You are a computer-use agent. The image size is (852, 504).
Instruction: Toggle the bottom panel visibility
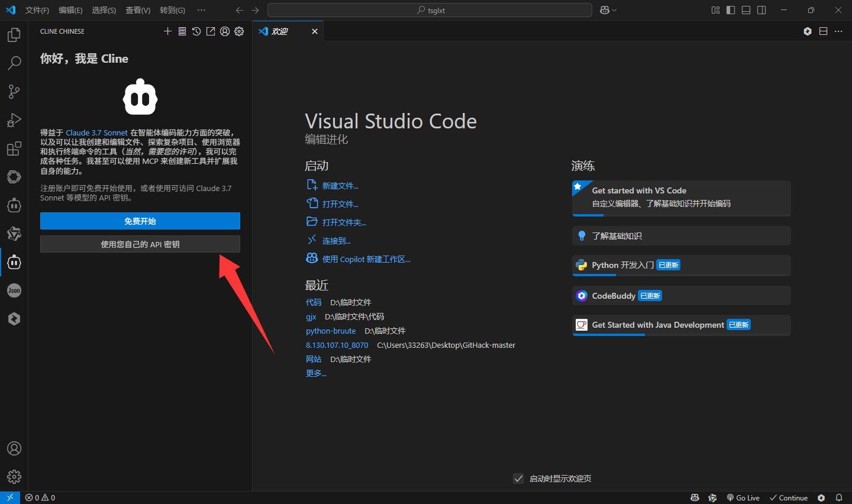coord(746,10)
